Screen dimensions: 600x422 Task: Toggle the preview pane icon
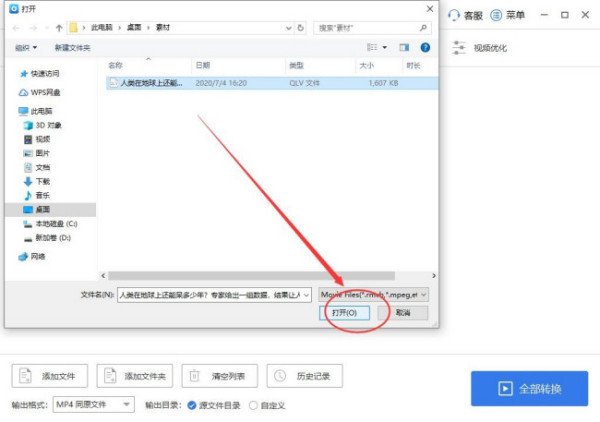coord(404,47)
